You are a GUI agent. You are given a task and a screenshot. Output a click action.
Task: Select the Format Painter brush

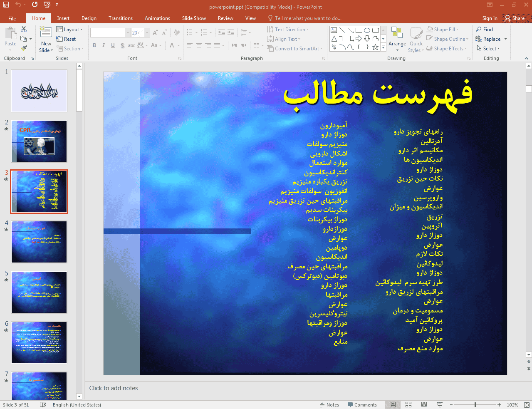pyautogui.click(x=24, y=48)
